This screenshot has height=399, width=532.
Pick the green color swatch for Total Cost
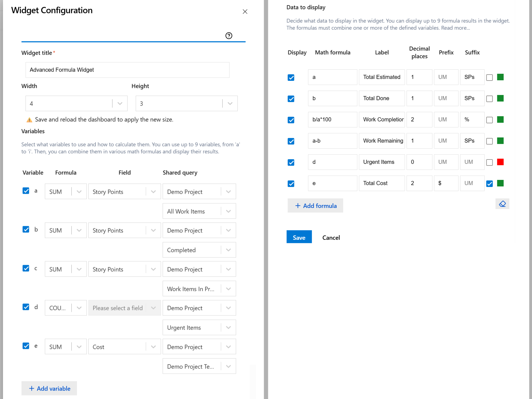coord(500,183)
